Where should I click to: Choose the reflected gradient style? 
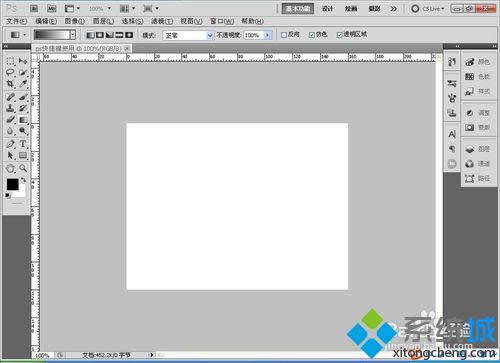(119, 35)
